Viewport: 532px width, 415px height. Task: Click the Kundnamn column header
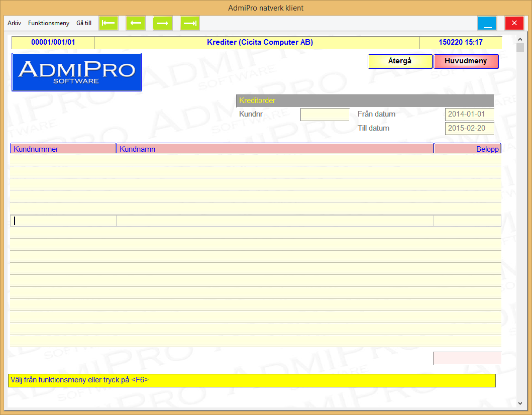[275, 149]
